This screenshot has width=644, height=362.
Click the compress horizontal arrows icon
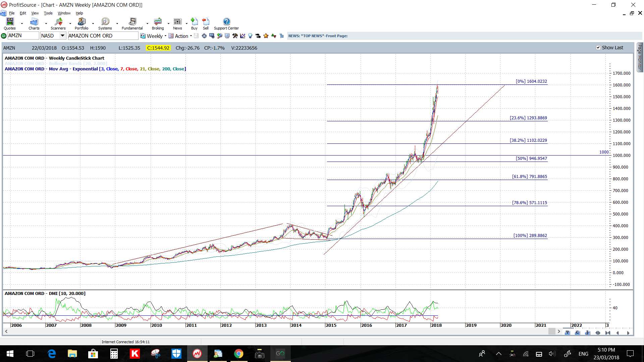[x=608, y=333]
